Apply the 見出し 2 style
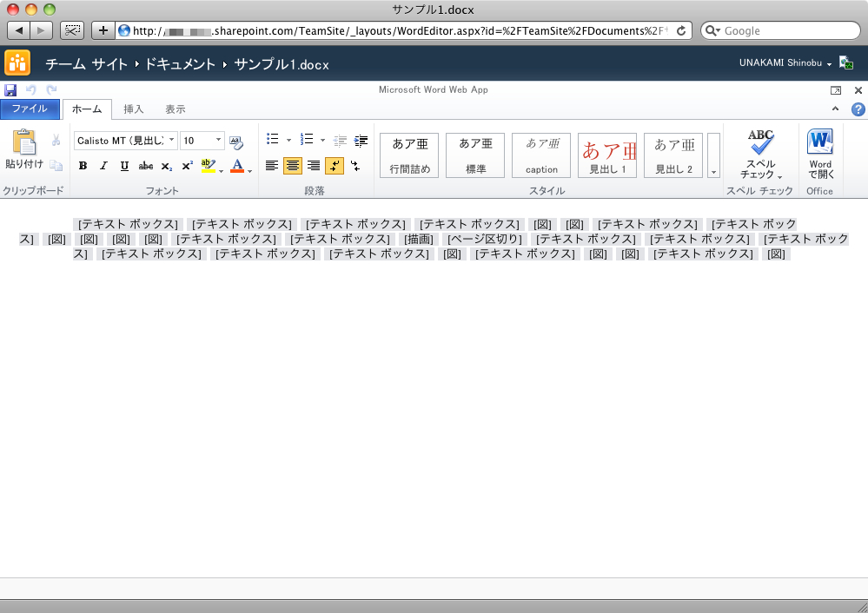 (x=673, y=155)
